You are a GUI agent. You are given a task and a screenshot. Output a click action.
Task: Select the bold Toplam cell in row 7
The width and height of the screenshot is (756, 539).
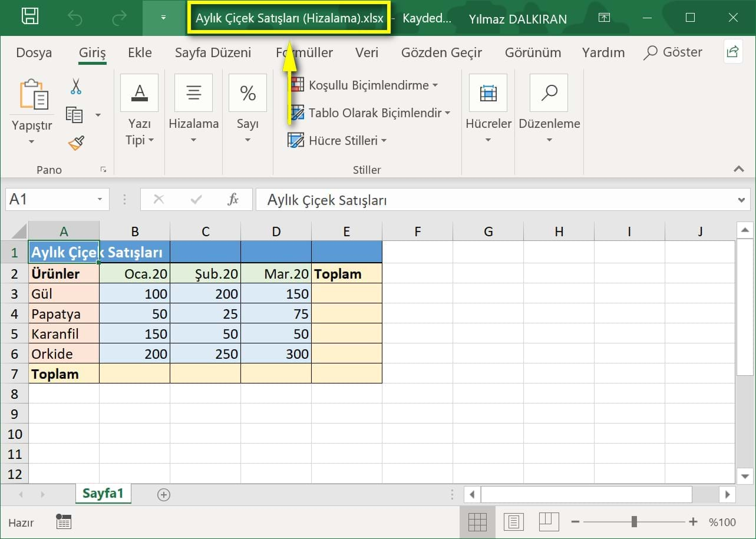click(x=64, y=374)
